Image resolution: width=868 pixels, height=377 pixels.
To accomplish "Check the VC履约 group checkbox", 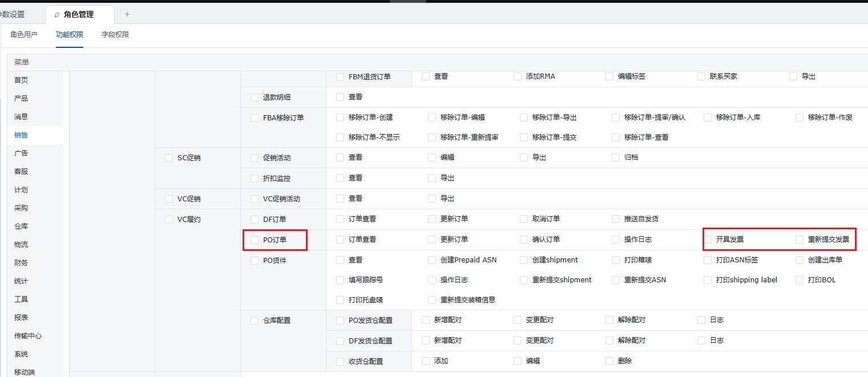I will tap(169, 220).
